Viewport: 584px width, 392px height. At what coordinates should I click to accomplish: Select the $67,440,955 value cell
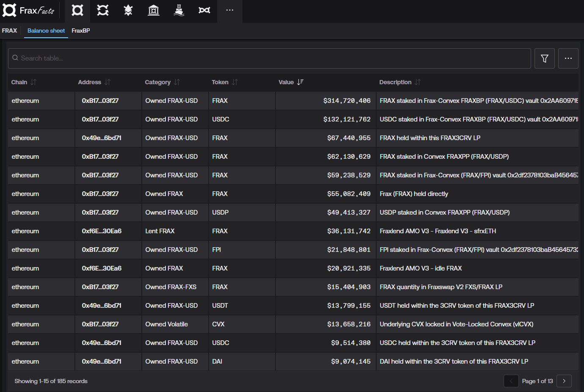coord(326,138)
